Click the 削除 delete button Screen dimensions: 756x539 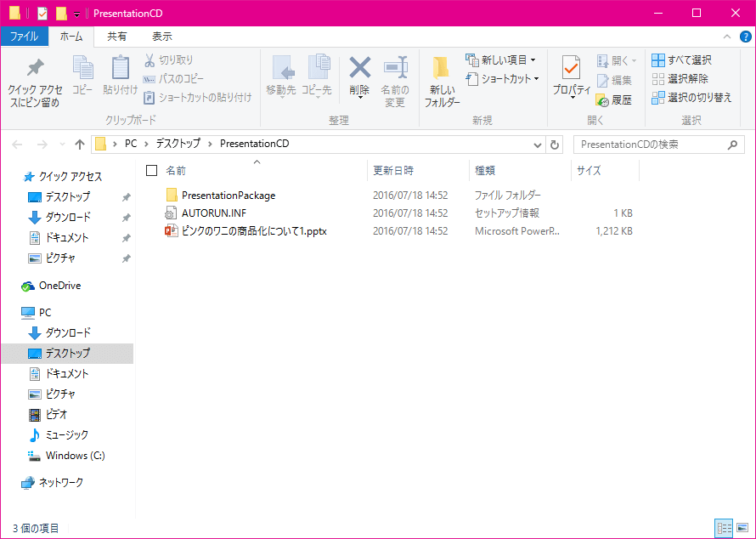359,77
